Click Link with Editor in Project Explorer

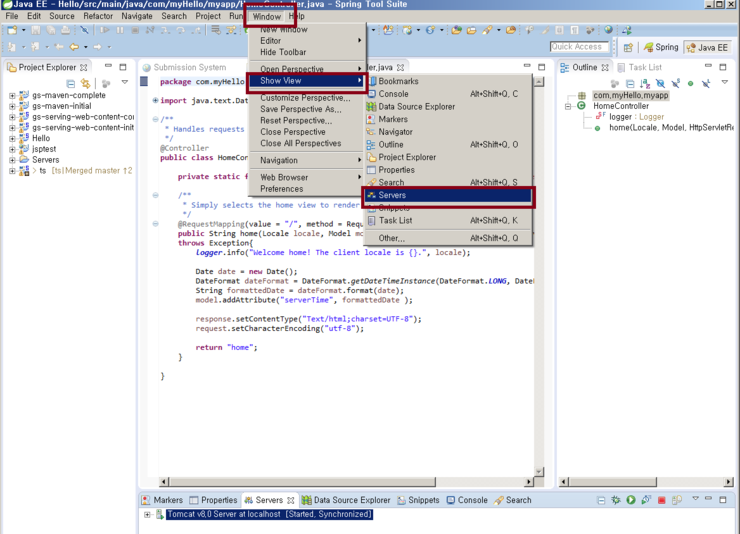(x=85, y=83)
